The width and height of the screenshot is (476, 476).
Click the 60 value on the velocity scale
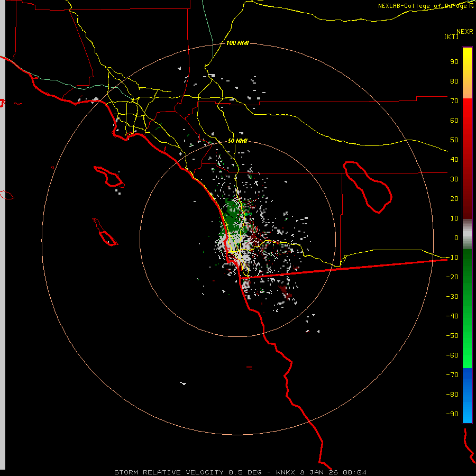tap(454, 121)
